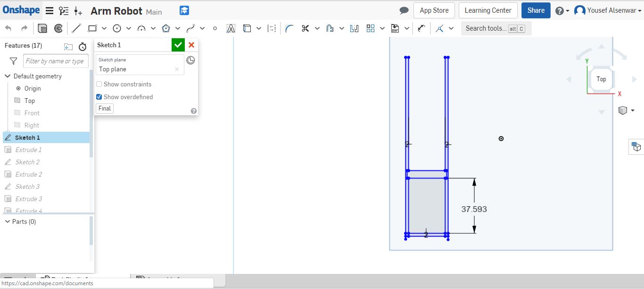
Task: Select the Point tool
Action: (215, 28)
